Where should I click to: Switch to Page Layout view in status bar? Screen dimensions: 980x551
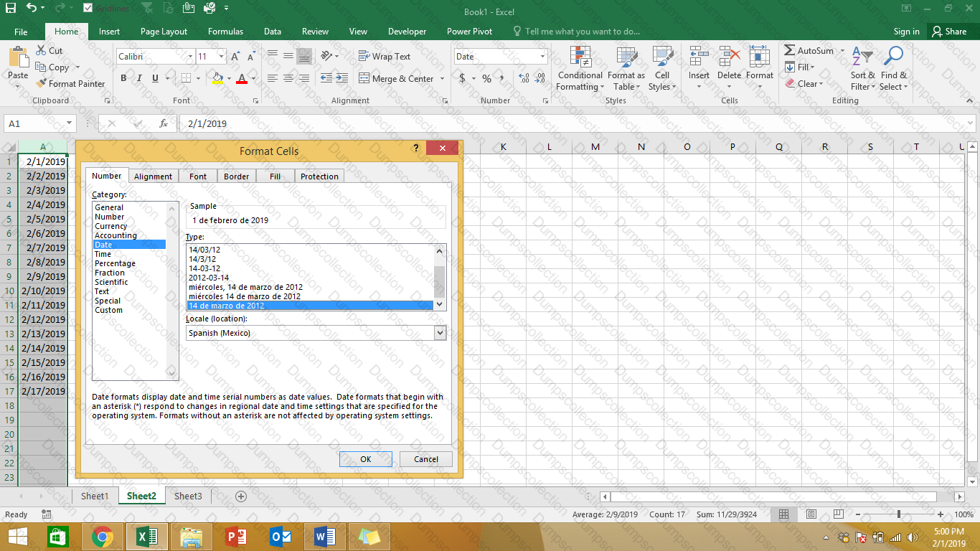pos(811,514)
